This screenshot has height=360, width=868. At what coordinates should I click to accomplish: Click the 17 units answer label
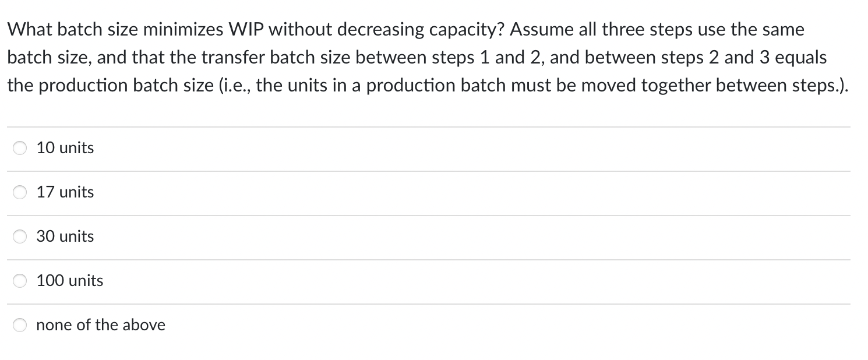(x=65, y=192)
